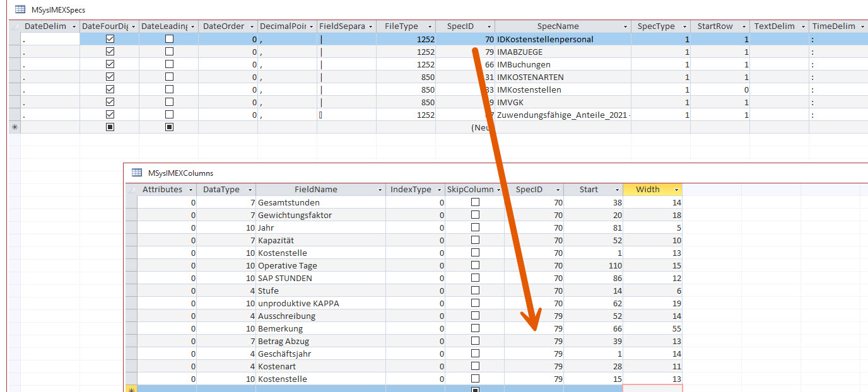
Task: Select the SkipColumn column header label
Action: [x=470, y=190]
